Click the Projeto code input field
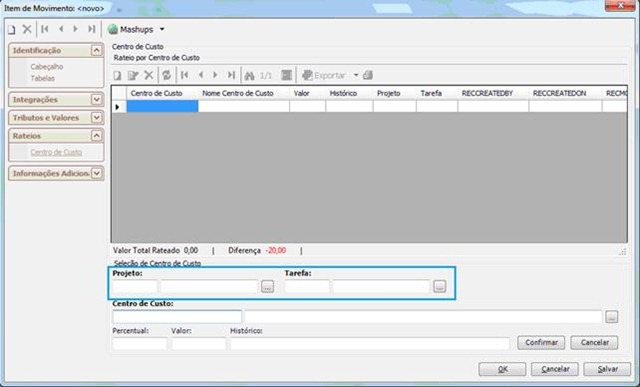The height and width of the screenshot is (387, 640). pos(135,287)
